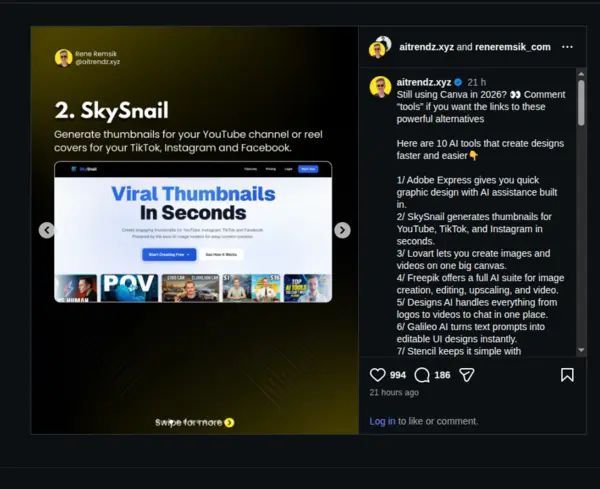Click the avatar beside the caption text
600x489 pixels.
pos(380,86)
